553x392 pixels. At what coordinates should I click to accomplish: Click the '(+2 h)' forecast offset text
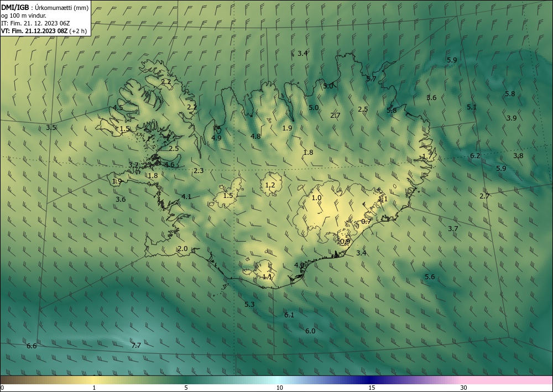(79, 31)
